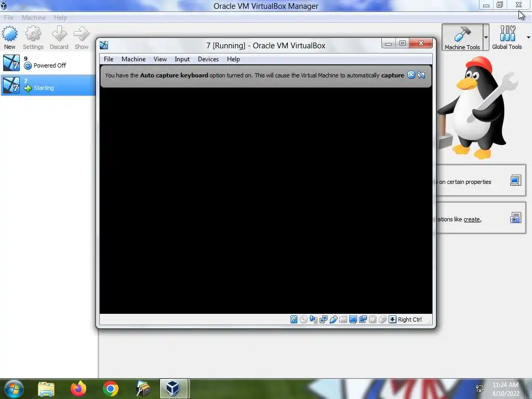Click the don't-show-again icon on notification
The width and height of the screenshot is (532, 399).
click(421, 75)
